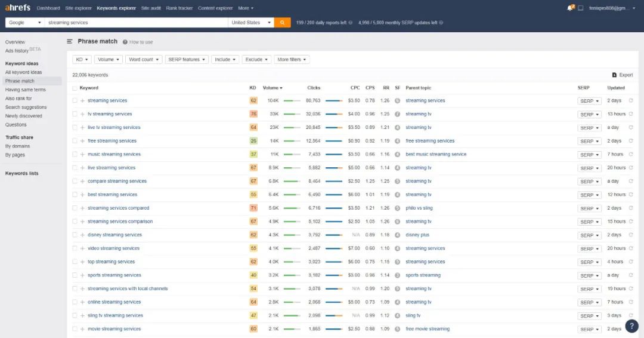Open the disney streaming services keyword link

click(x=114, y=235)
